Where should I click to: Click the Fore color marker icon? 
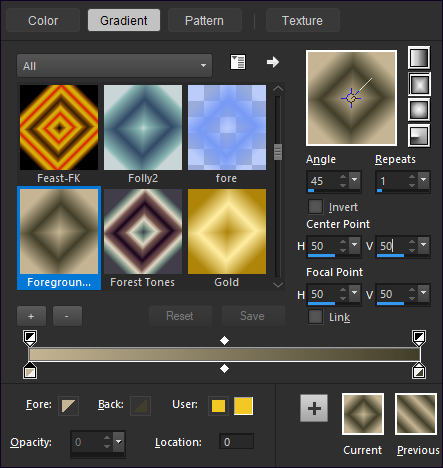[x=68, y=406]
